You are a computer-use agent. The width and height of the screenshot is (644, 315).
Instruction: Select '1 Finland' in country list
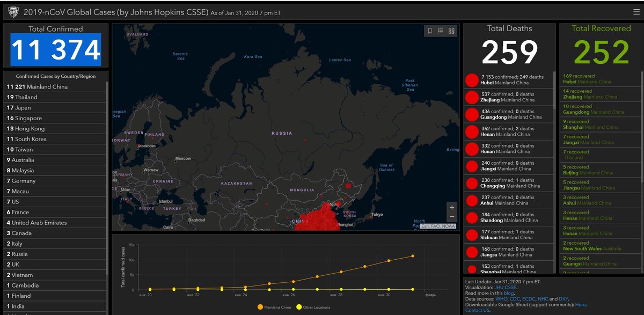[54, 296]
